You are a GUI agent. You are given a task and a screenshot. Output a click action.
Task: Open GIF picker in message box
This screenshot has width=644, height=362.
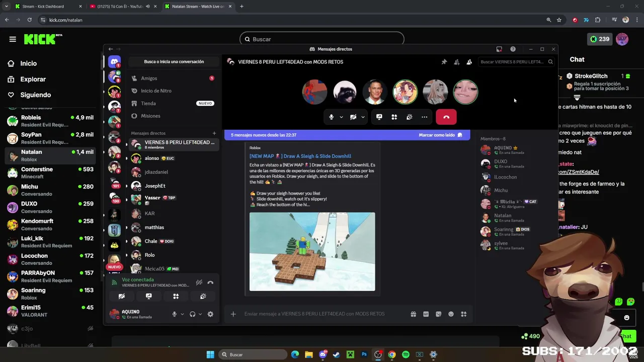426,314
